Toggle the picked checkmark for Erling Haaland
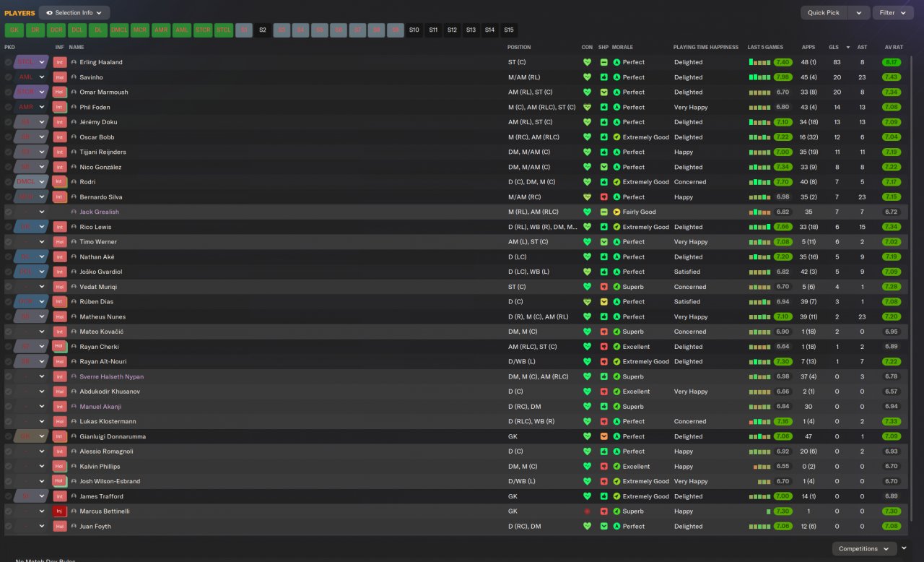 (x=9, y=62)
